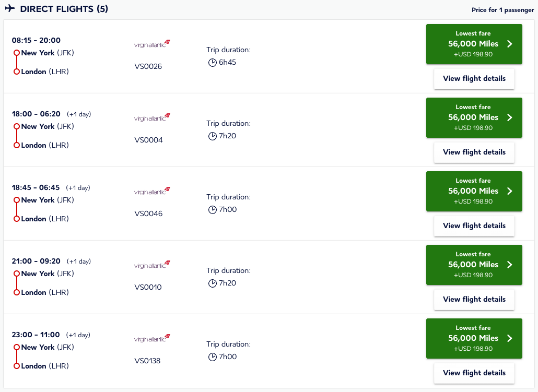Click the London destination marker on flight VS0046

coord(16,219)
